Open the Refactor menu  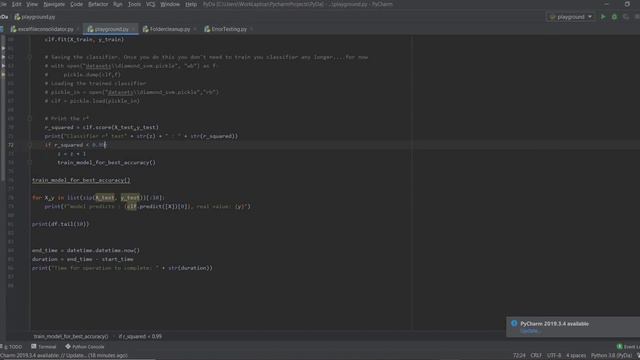click(x=98, y=4)
